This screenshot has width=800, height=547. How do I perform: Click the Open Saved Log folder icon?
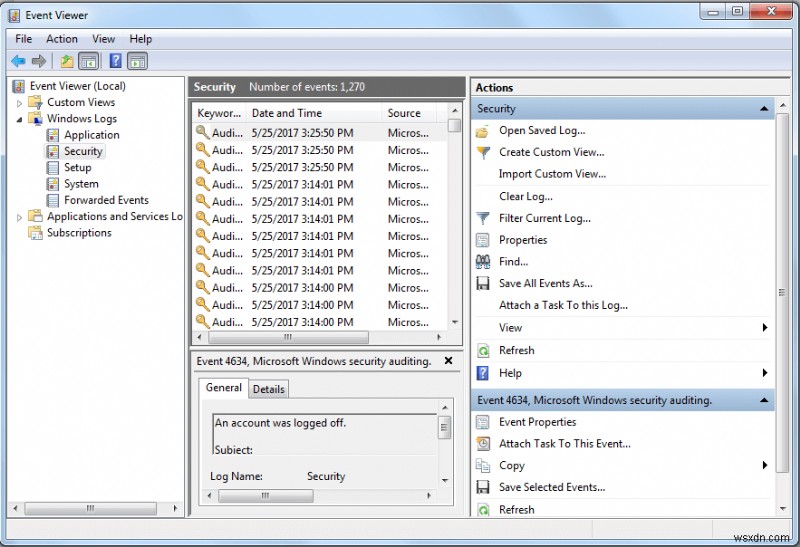[x=483, y=131]
